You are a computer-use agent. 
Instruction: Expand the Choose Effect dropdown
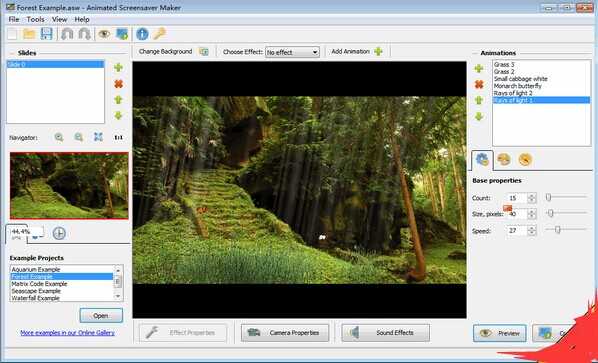click(x=292, y=52)
